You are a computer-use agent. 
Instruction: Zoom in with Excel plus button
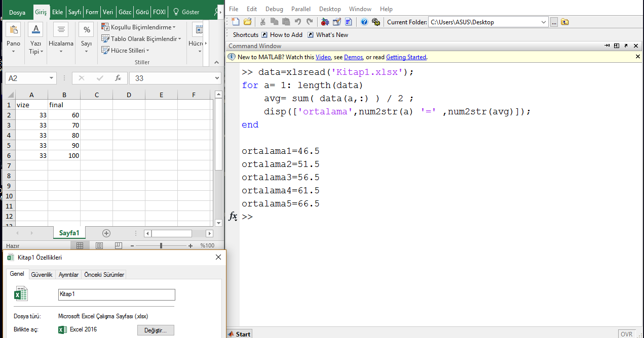click(x=191, y=245)
